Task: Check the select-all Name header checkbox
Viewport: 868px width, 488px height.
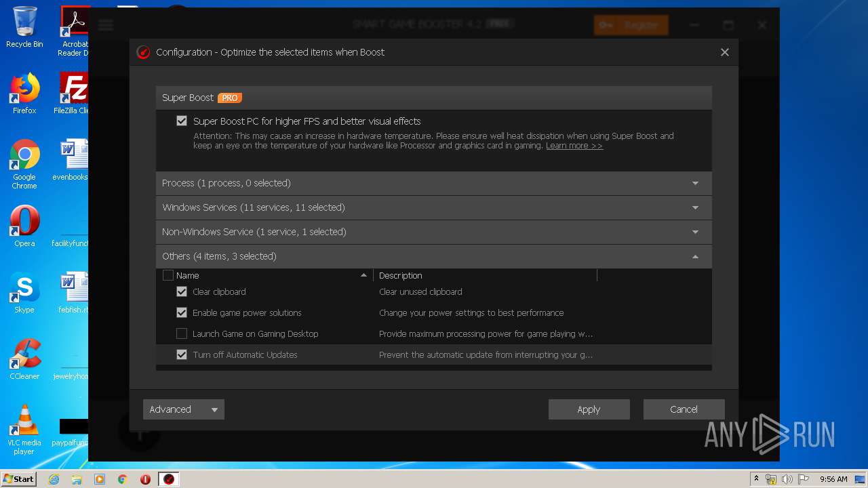Action: [x=168, y=276]
